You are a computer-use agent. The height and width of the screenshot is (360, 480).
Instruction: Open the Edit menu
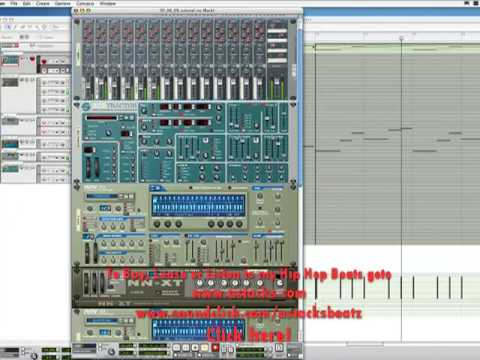pyautogui.click(x=27, y=3)
